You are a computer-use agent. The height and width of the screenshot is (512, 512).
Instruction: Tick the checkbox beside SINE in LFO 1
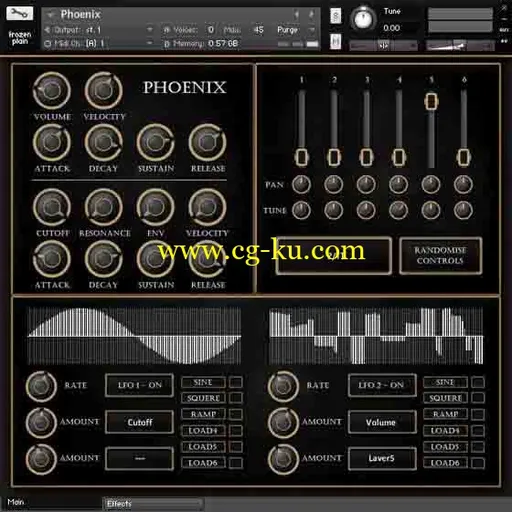point(236,382)
